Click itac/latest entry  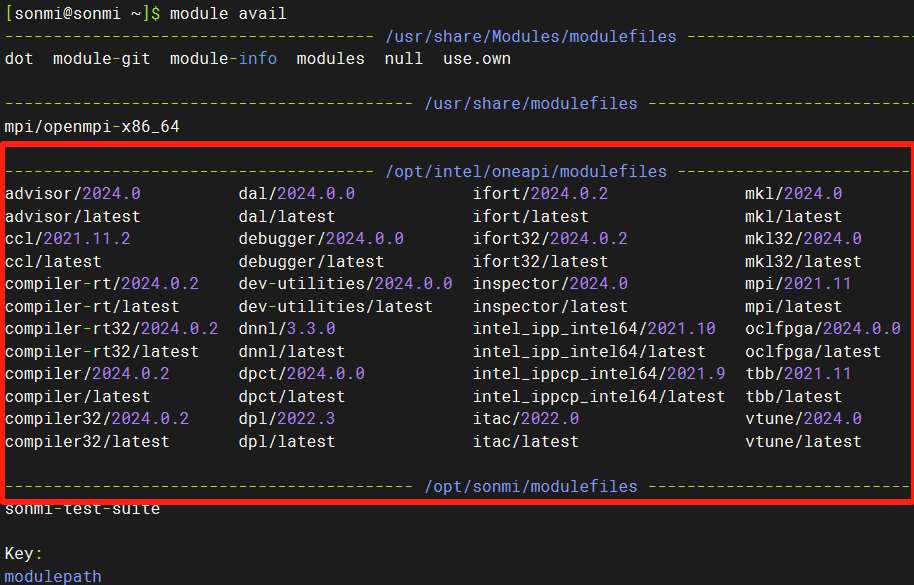(526, 442)
